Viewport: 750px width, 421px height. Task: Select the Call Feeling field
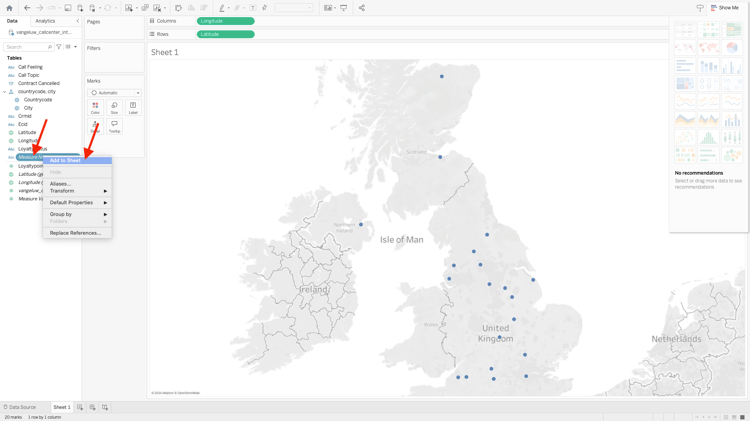(x=30, y=67)
